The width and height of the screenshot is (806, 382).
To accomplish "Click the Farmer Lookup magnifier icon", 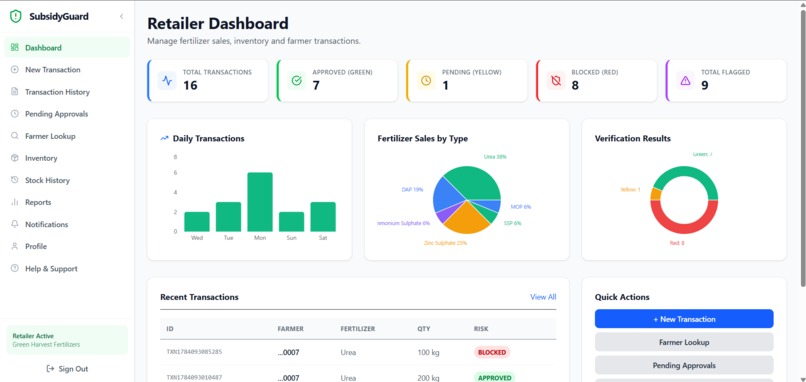I will tap(15, 136).
